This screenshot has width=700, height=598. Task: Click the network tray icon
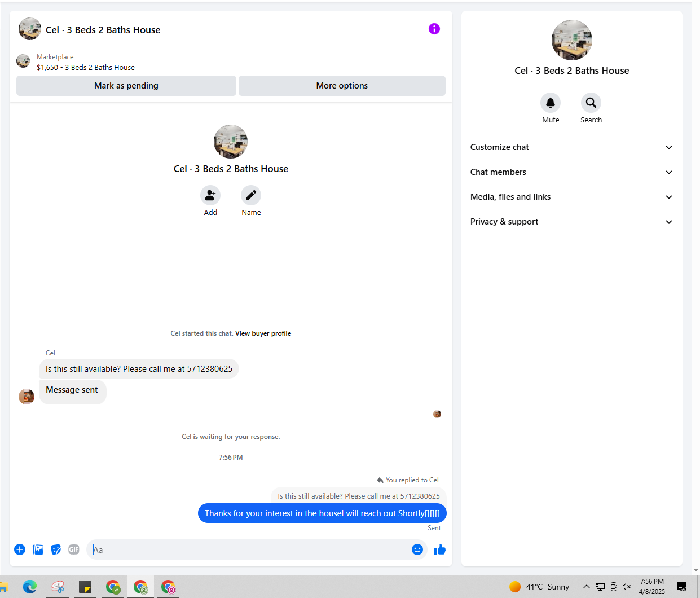600,587
